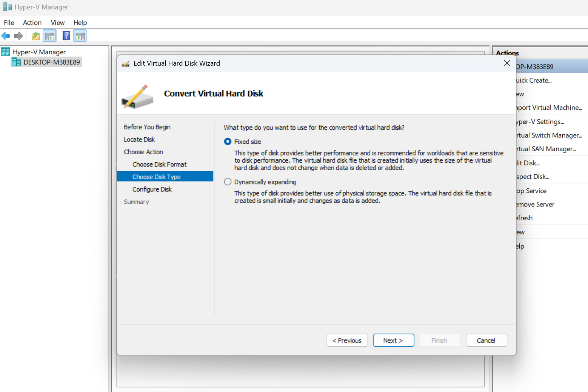Click the Hyper-V Manager tree root icon
The width and height of the screenshot is (588, 392).
click(6, 52)
